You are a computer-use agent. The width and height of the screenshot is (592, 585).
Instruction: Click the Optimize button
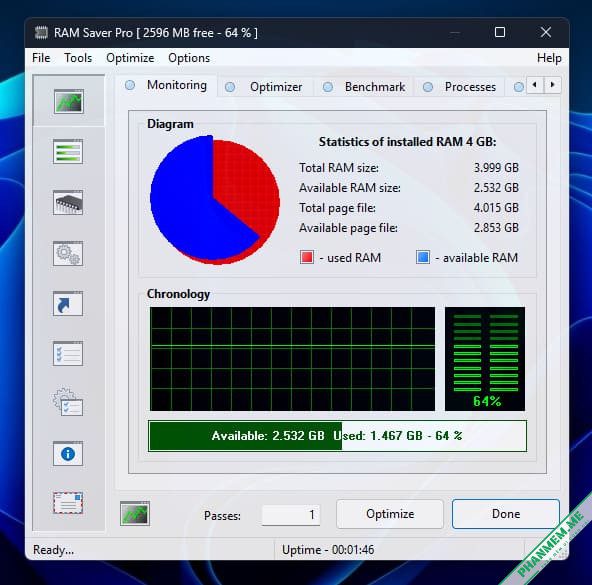coord(390,514)
